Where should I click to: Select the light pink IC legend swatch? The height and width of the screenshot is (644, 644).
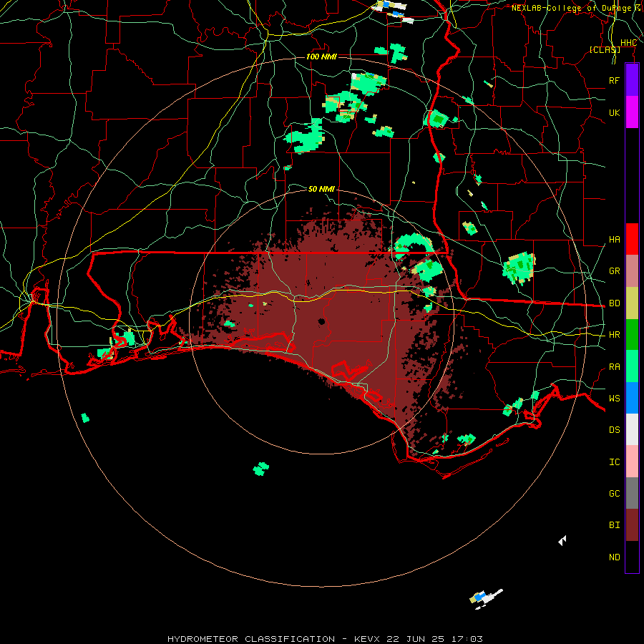coord(632,462)
